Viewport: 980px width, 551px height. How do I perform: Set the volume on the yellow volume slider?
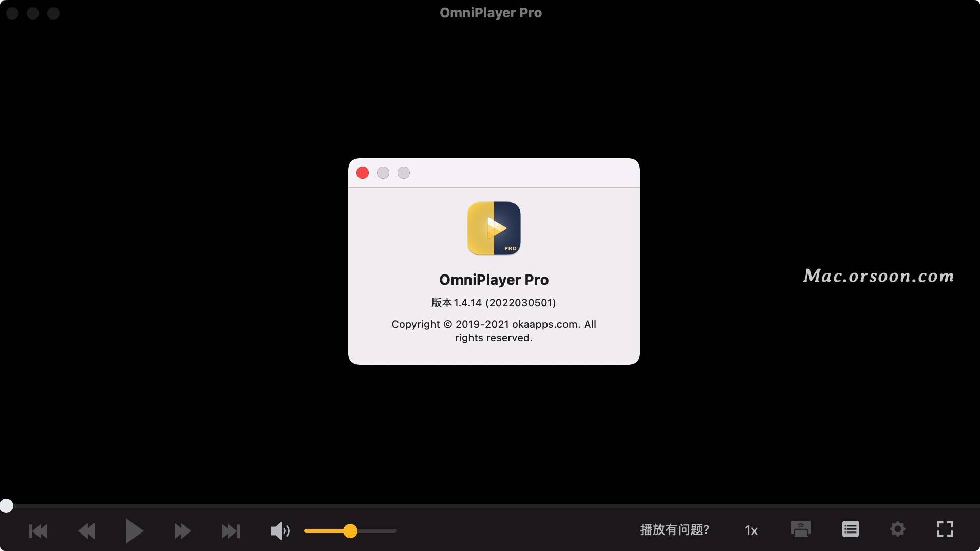pyautogui.click(x=350, y=530)
